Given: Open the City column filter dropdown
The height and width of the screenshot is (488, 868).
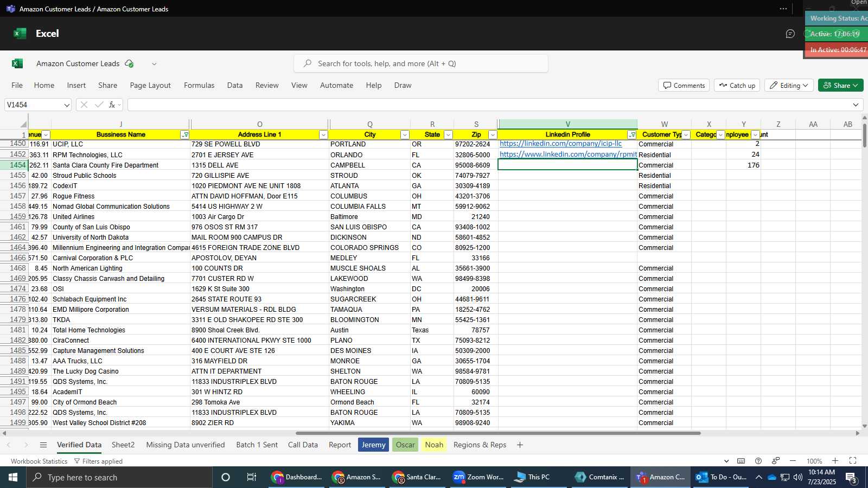Looking at the screenshot, I should (405, 134).
